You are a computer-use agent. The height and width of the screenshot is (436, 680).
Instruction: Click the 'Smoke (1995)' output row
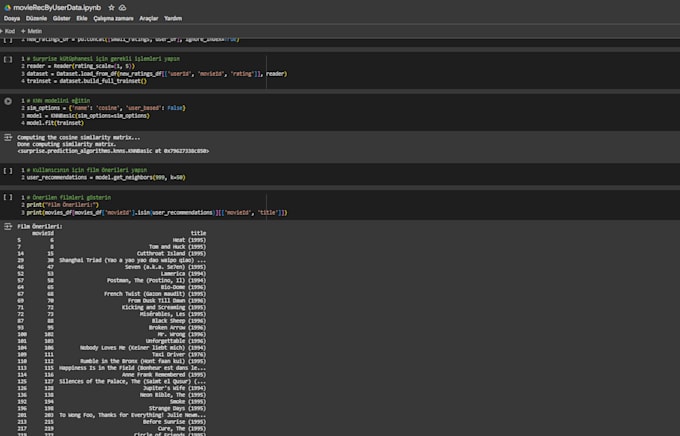[112, 402]
